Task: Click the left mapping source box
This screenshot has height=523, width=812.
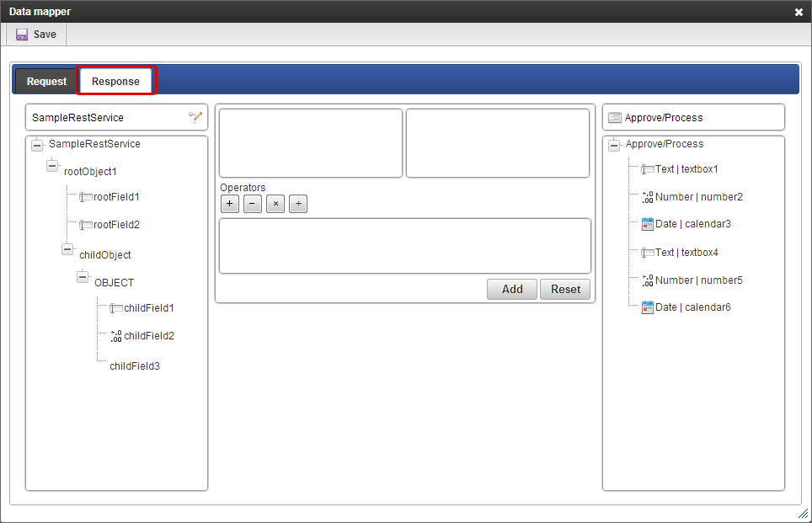Action: [x=311, y=143]
